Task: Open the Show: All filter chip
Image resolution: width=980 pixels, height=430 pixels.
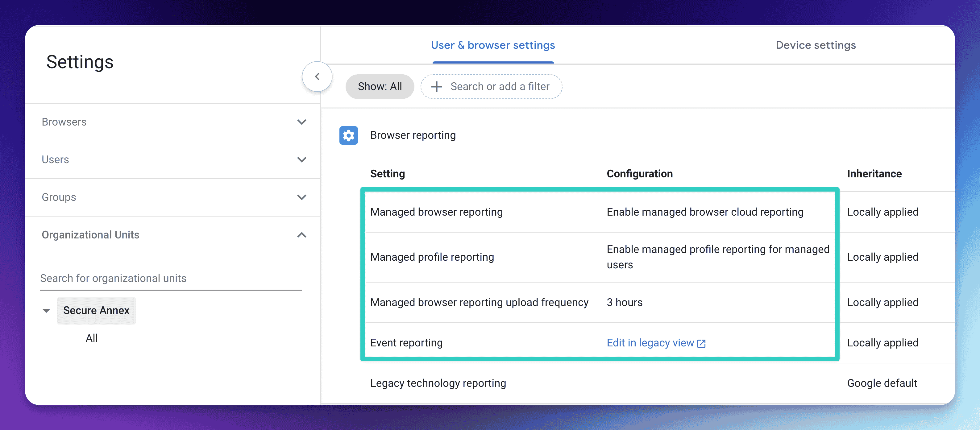Action: (379, 86)
